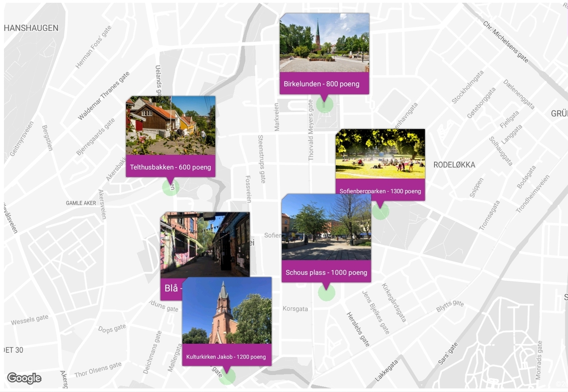The image size is (568, 392).
Task: Click the RODELØKKA neighborhood label
Action: click(x=454, y=165)
